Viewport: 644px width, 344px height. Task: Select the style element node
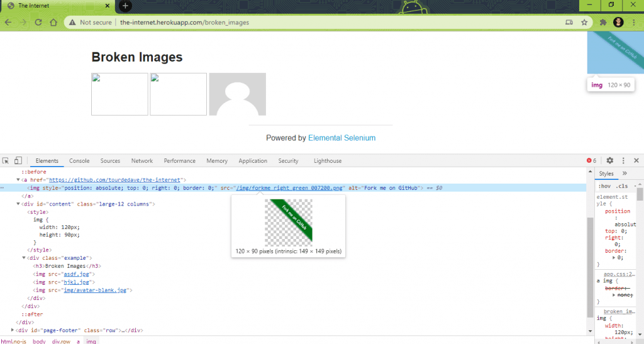click(38, 212)
